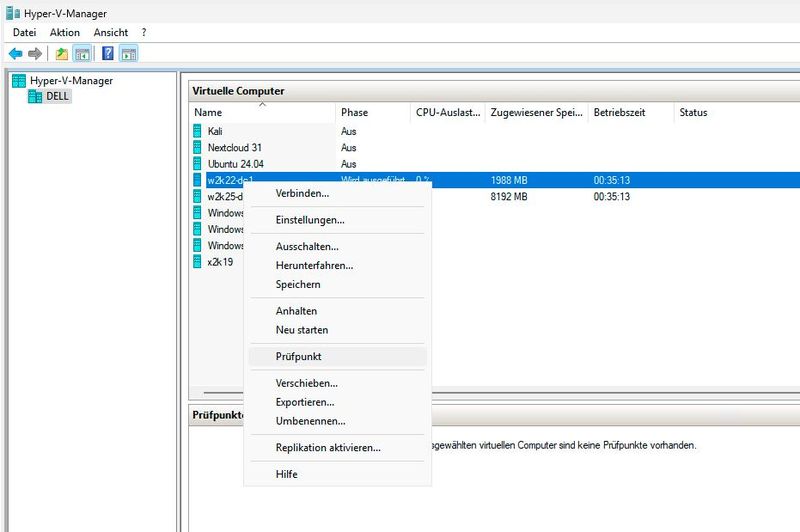The height and width of the screenshot is (532, 800).
Task: Click the Aus phase cell of Nextcloud 31
Action: click(348, 147)
